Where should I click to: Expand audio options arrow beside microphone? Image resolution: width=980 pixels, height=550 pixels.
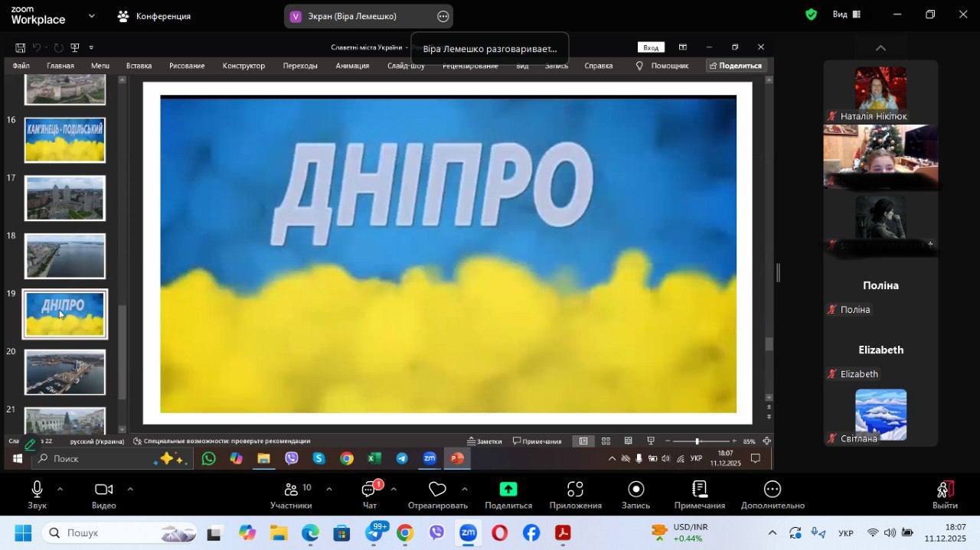[x=60, y=489]
